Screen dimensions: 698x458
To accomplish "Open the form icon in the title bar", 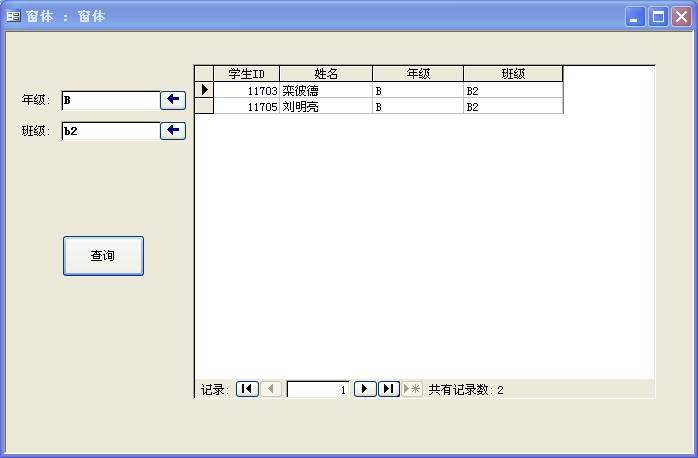I will [x=13, y=16].
